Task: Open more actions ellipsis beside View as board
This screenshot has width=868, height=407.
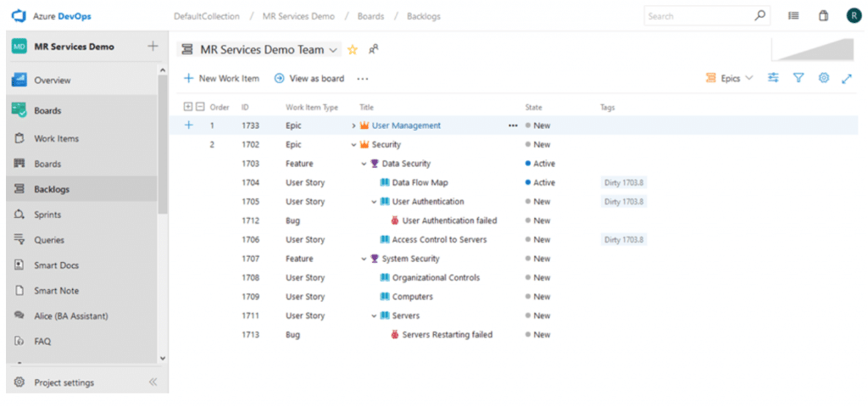Action: pos(363,79)
